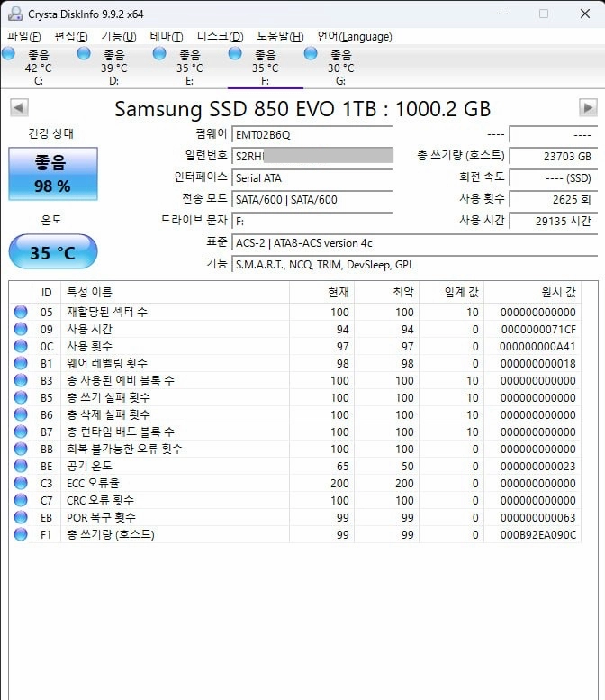Click the blue status orb for drive D:

click(x=84, y=53)
